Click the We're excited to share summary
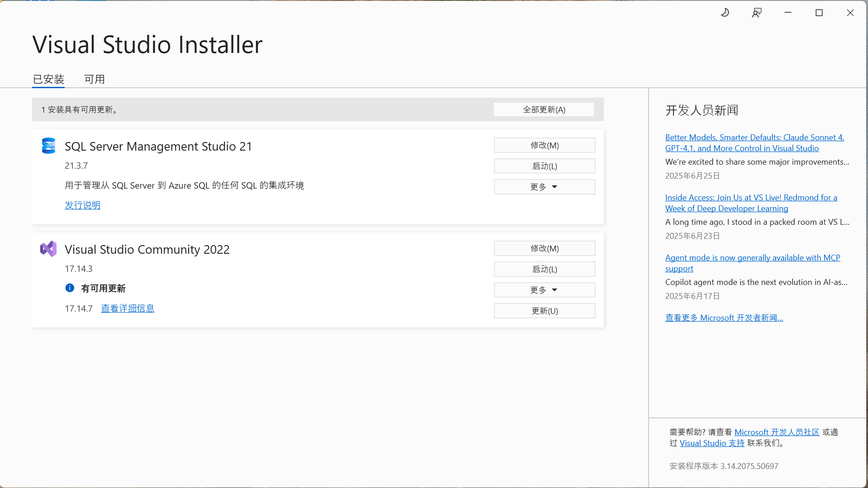Viewport: 868px width, 488px height. coord(757,161)
